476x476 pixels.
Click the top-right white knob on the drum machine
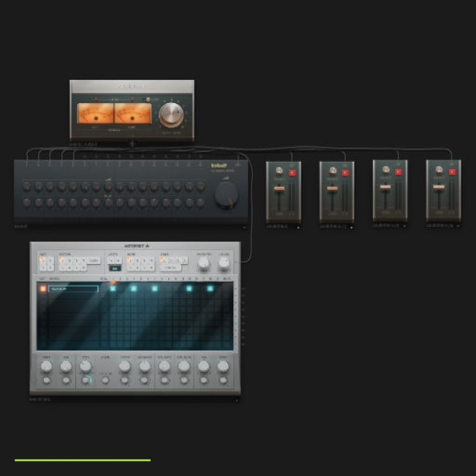(x=224, y=263)
